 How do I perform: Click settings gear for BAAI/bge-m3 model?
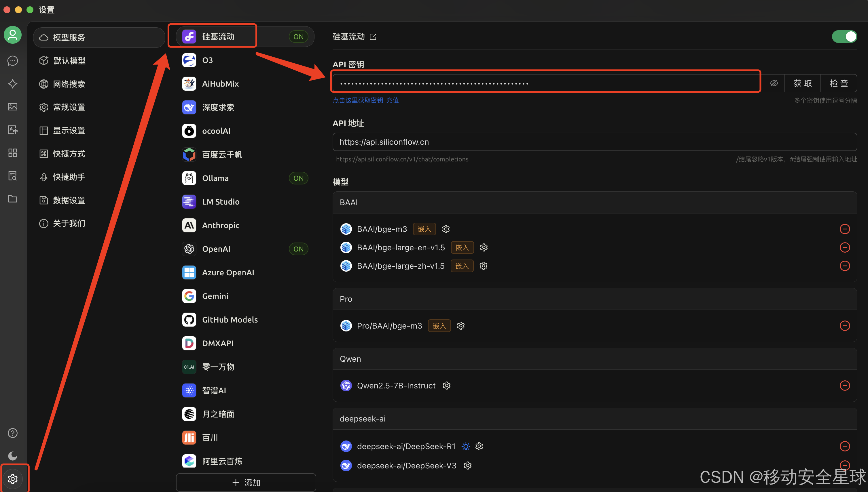click(x=446, y=229)
